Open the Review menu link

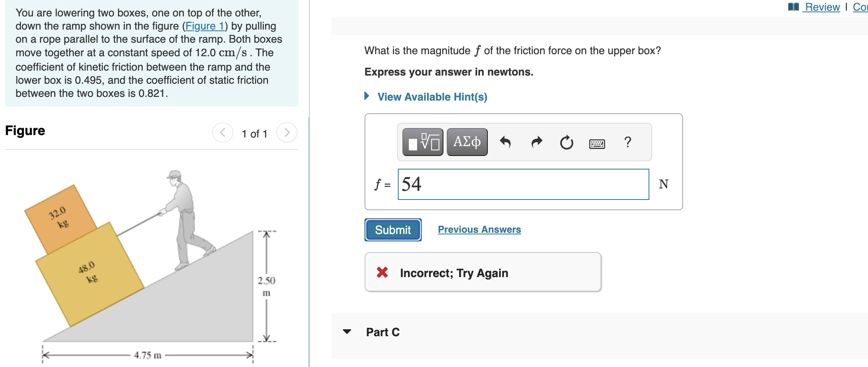tap(822, 7)
